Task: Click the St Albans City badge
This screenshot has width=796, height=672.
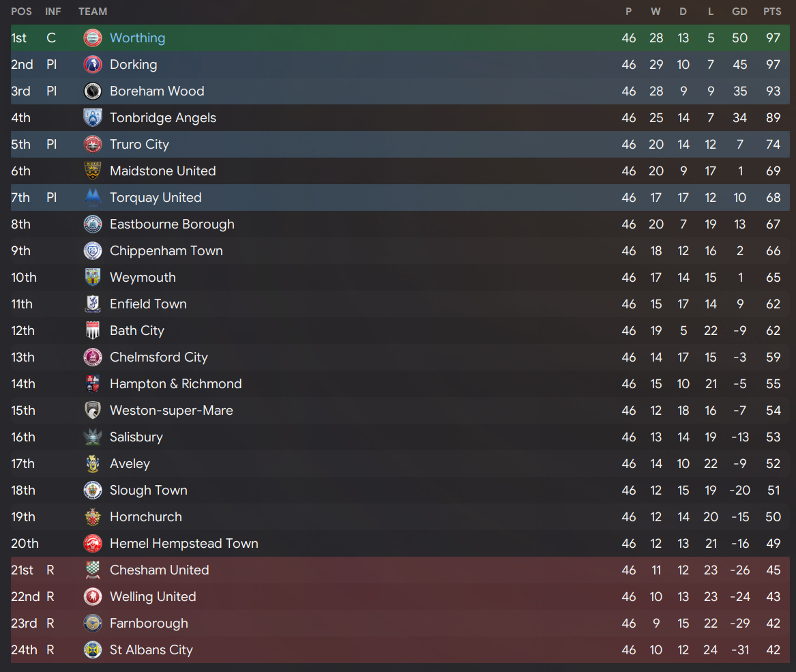Action: coord(92,650)
